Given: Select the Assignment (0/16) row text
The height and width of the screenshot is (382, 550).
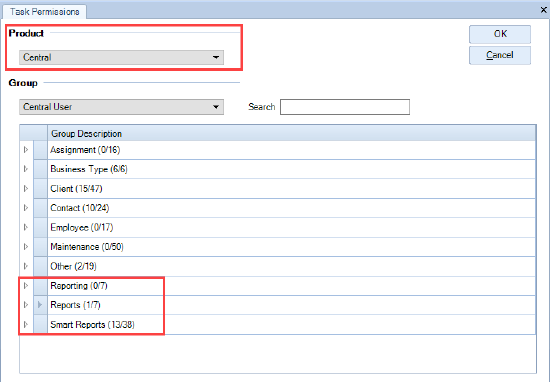Looking at the screenshot, I should point(85,150).
